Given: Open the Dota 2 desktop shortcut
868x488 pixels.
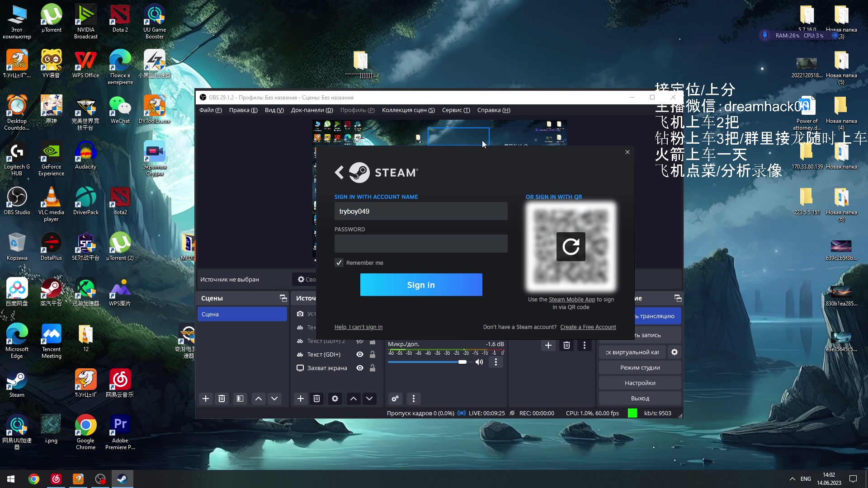Looking at the screenshot, I should pyautogui.click(x=120, y=19).
